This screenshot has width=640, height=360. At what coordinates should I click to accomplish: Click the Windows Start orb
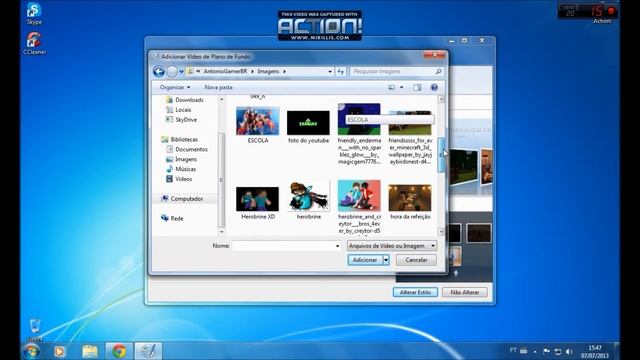31,351
